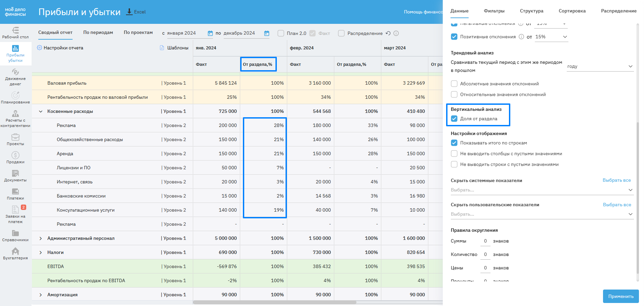The width and height of the screenshot is (644, 306).
Task: Open the start date calendar icon
Action: pyautogui.click(x=210, y=33)
